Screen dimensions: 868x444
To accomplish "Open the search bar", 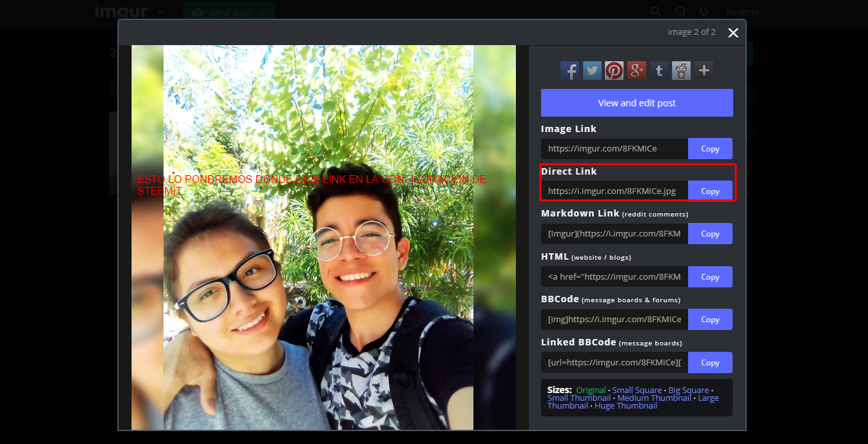I will [x=655, y=12].
